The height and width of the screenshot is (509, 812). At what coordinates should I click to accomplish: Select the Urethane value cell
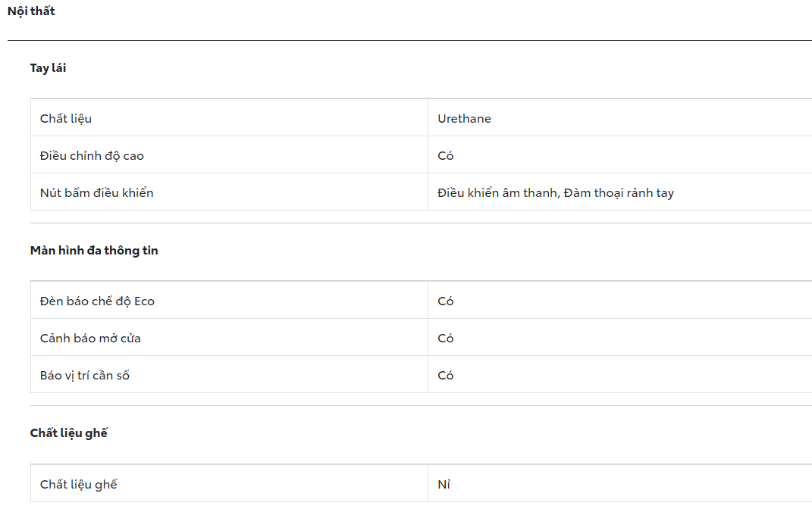[x=464, y=118]
